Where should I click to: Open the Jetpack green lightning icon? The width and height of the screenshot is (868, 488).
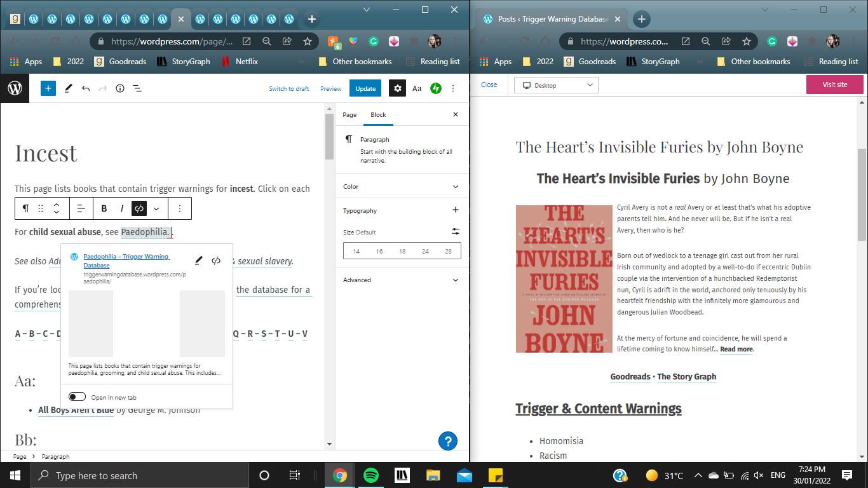436,88
